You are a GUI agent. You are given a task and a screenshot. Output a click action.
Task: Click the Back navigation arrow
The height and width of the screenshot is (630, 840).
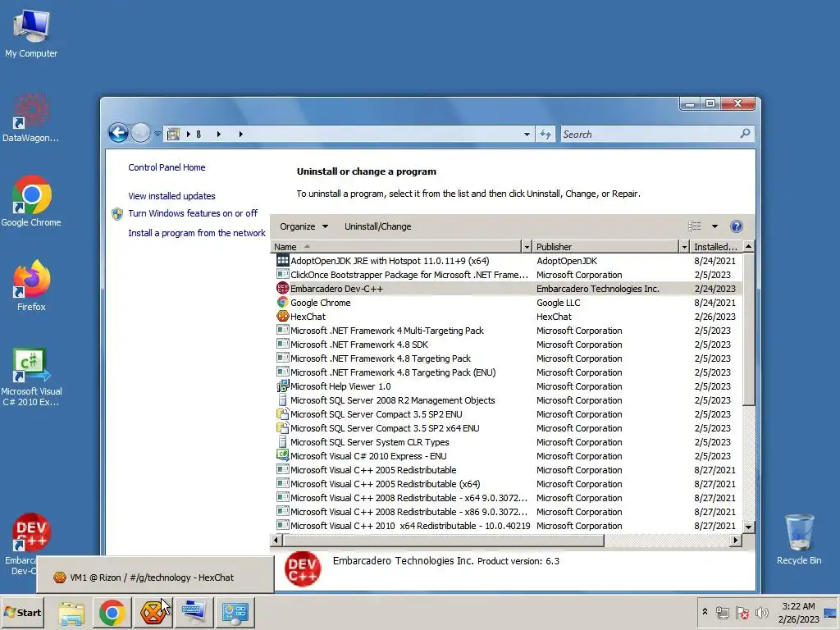[118, 133]
